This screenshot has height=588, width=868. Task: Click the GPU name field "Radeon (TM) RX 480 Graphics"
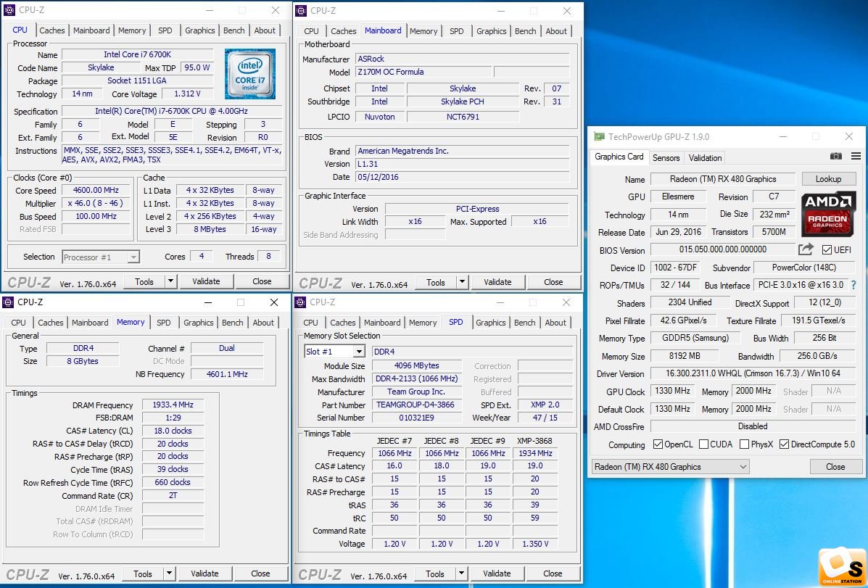point(723,179)
